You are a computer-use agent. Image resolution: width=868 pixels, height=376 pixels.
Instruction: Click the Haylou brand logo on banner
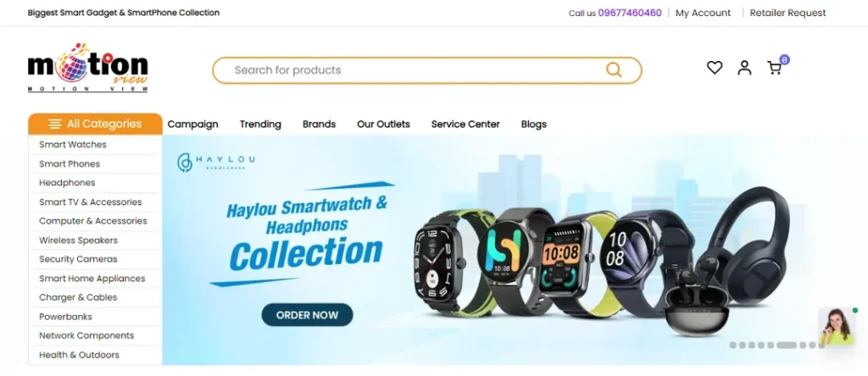click(x=216, y=162)
